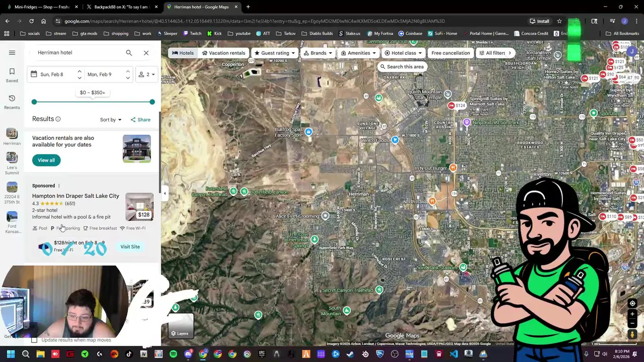Click the right price slider handle
The height and width of the screenshot is (362, 644).
pyautogui.click(x=152, y=102)
